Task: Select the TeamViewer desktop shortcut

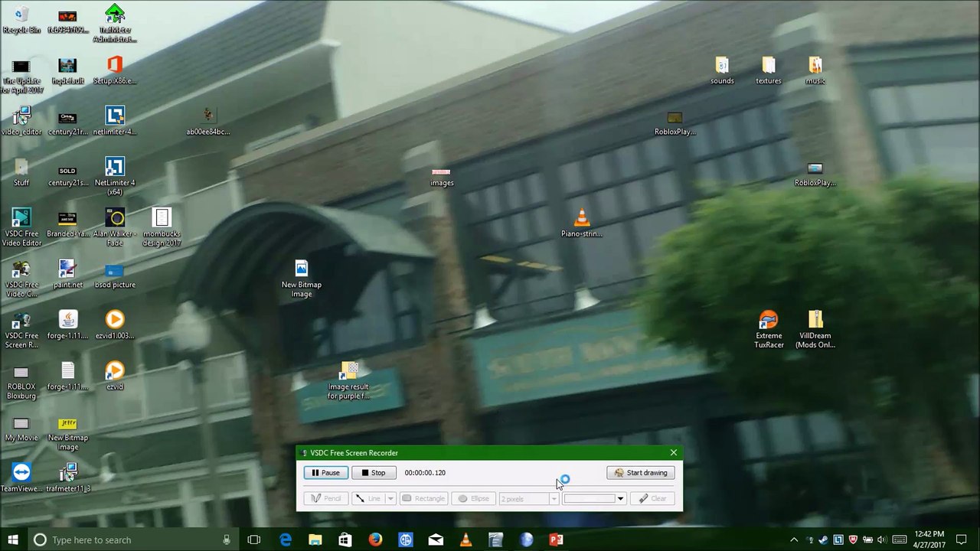Action: pyautogui.click(x=21, y=478)
